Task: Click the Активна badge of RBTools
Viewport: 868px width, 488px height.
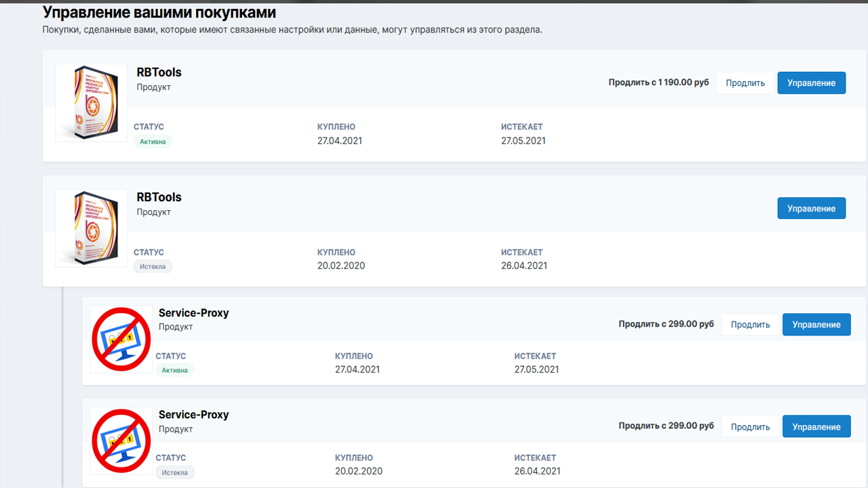Action: [x=153, y=142]
